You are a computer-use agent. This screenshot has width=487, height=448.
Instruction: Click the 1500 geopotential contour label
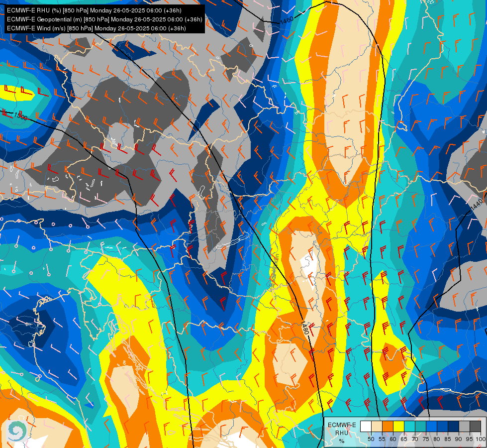click(x=20, y=116)
